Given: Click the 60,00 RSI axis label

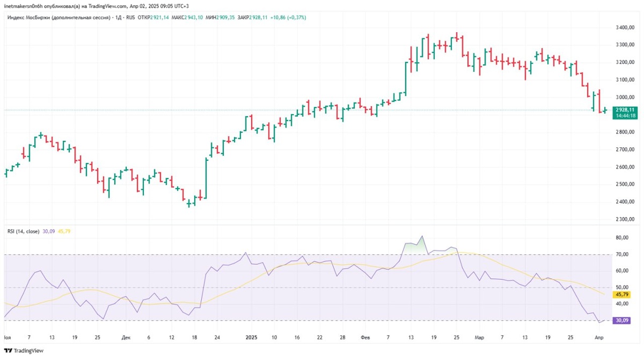Looking at the screenshot, I should click(622, 271).
